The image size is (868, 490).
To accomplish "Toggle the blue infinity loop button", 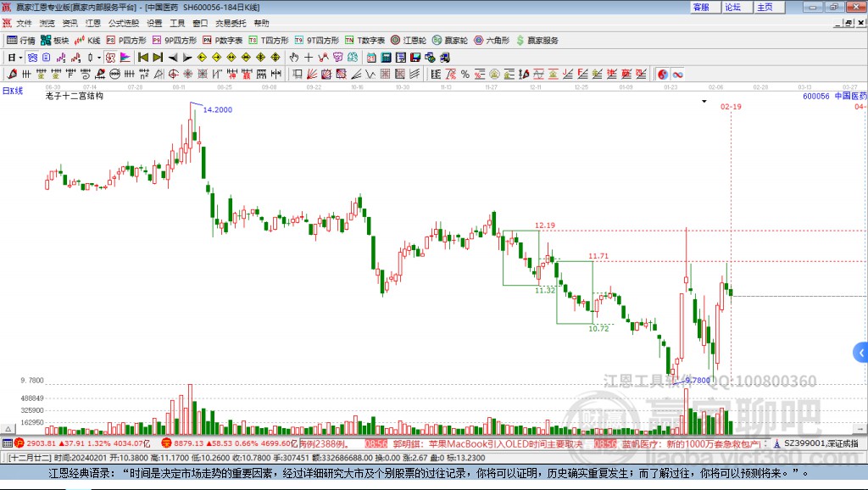I will [x=677, y=74].
